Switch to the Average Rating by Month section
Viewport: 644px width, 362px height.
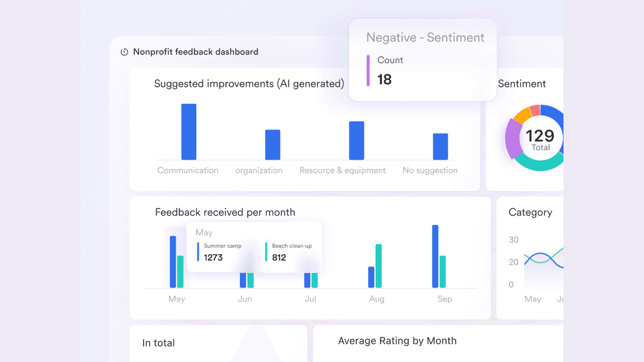click(x=397, y=341)
